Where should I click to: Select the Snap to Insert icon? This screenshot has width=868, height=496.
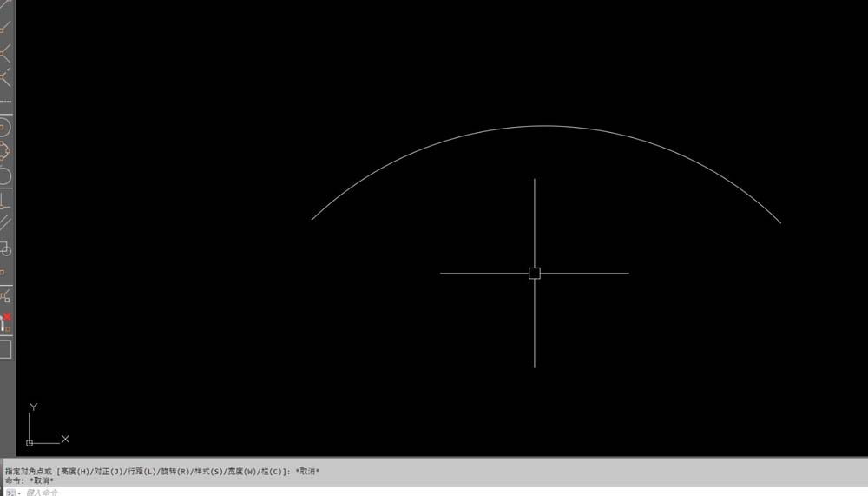pos(5,248)
